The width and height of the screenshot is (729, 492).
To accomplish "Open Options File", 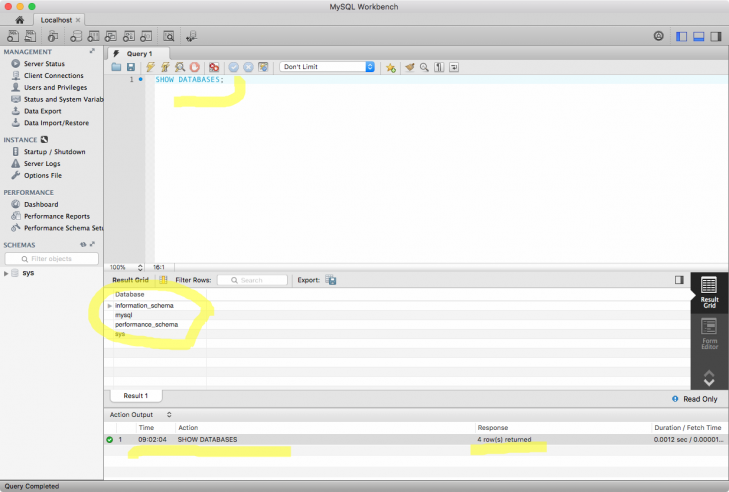I will point(43,175).
